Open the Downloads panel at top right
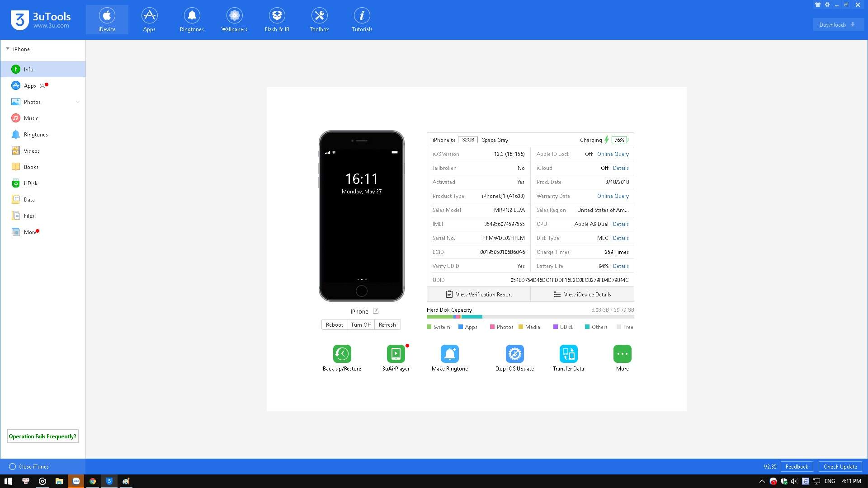This screenshot has width=868, height=488. 838,25
